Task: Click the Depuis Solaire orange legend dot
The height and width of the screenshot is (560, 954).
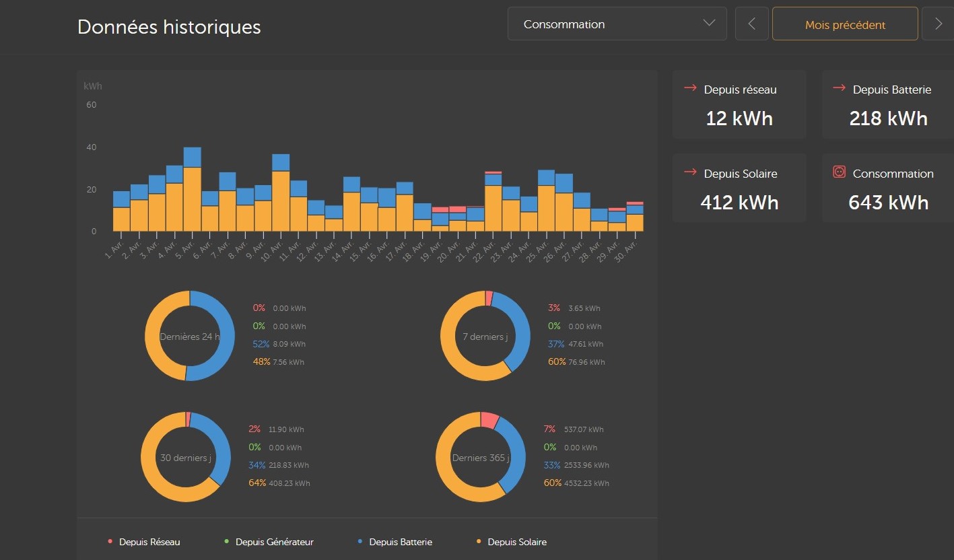Action: (479, 542)
